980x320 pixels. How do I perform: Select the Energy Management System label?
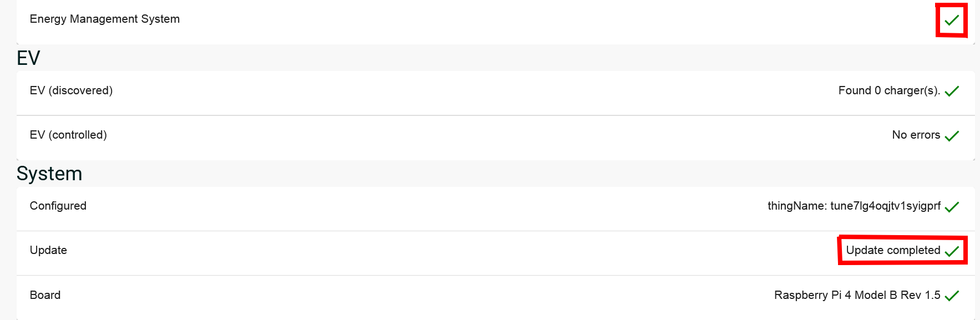point(105,19)
